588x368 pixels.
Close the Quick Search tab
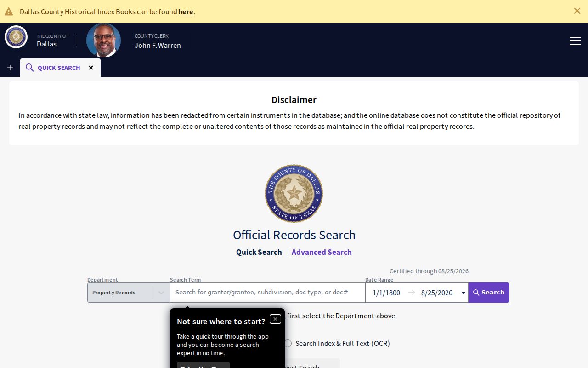pyautogui.click(x=91, y=68)
